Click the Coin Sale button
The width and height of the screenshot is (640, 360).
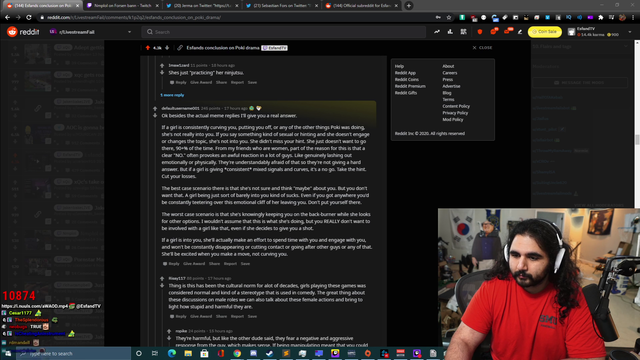point(544,32)
